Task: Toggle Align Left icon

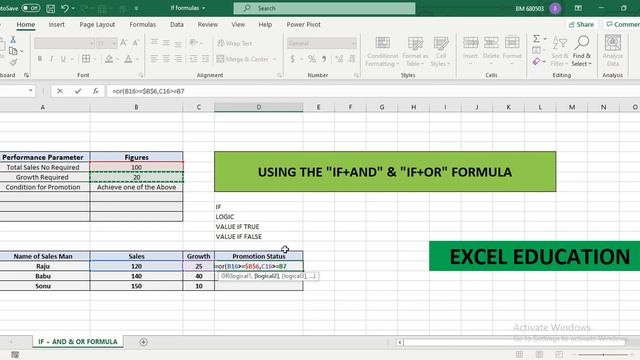Action: [x=154, y=59]
